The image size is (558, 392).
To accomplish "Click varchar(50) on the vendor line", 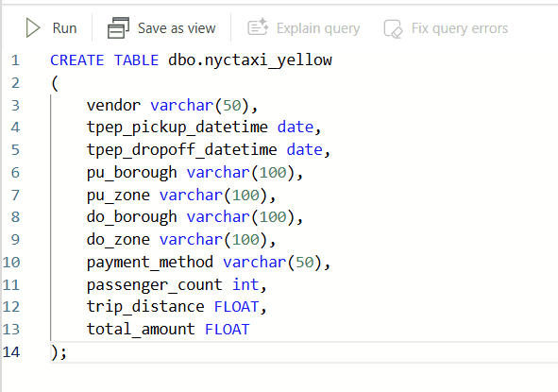I will click(x=199, y=106).
